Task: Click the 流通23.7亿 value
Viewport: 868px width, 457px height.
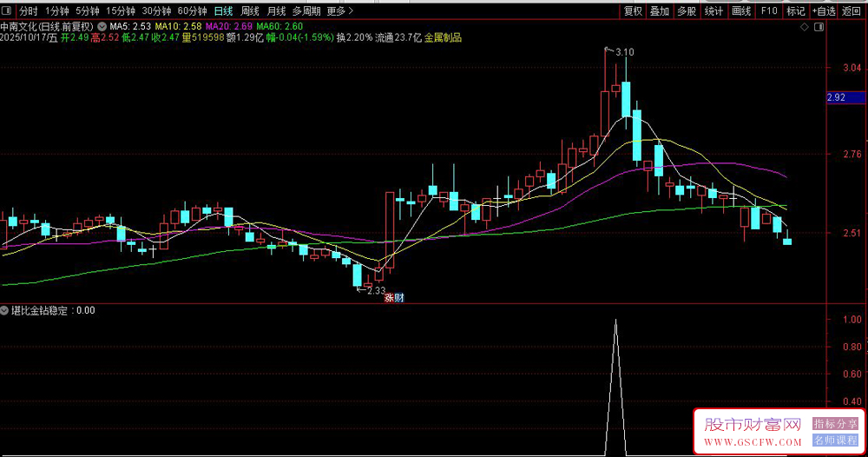Action: (398, 37)
